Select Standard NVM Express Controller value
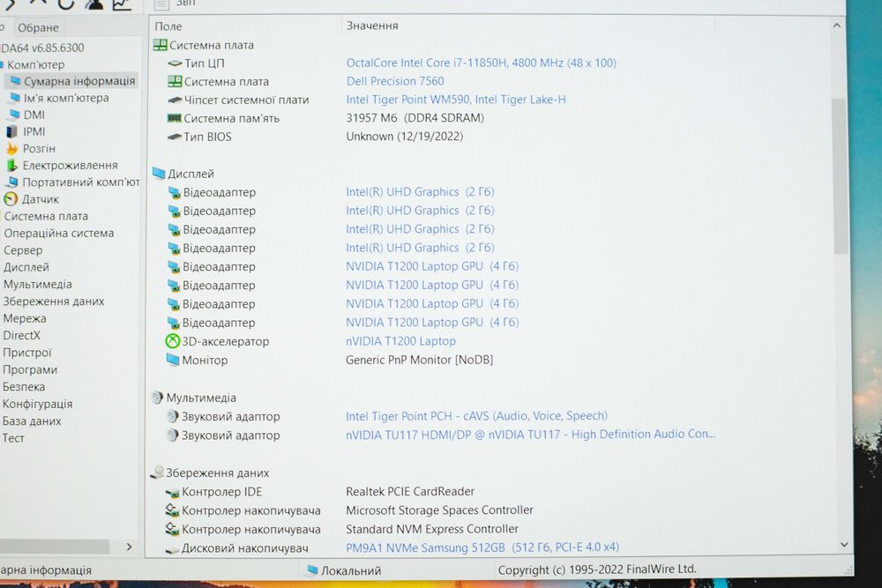 pyautogui.click(x=432, y=529)
